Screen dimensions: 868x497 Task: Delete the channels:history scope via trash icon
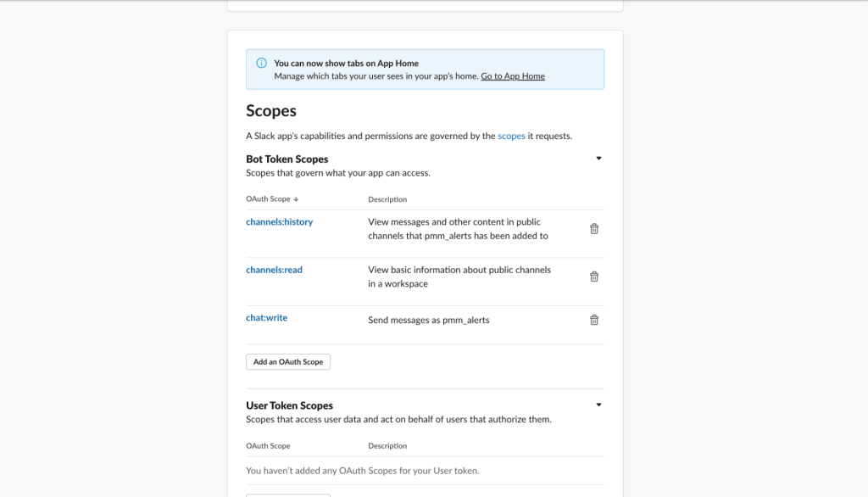[594, 229]
